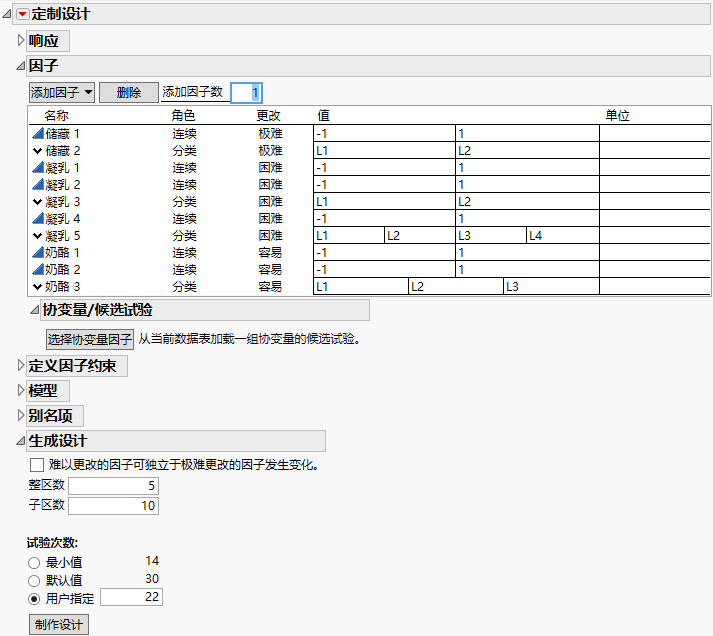Image resolution: width=713 pixels, height=636 pixels.
Task: Click the L1 value cell for 凝乳 3
Action: [384, 201]
